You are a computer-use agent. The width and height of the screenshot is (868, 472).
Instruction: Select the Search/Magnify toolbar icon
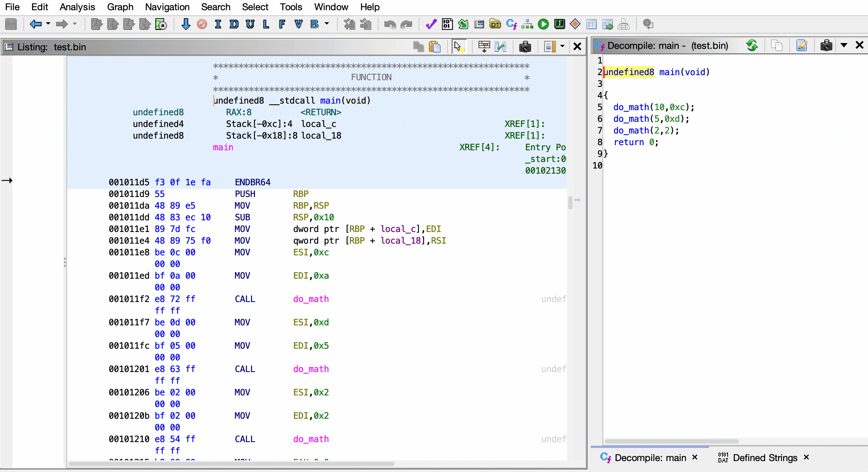648,24
